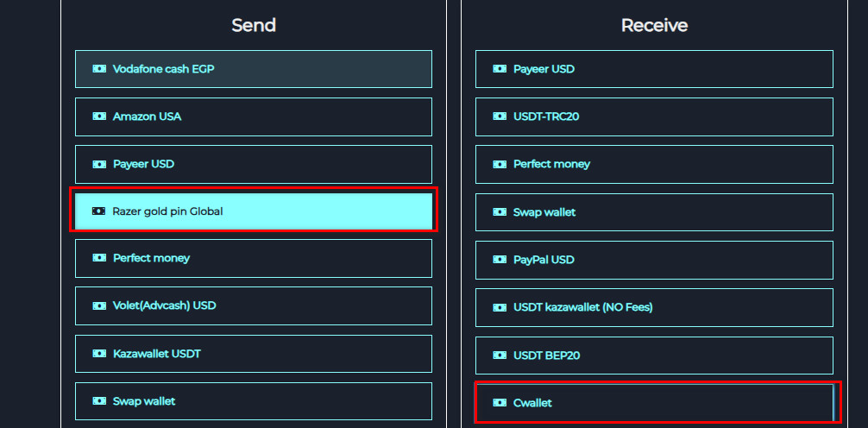Select USDT BEP20 in Receive list

click(x=654, y=356)
